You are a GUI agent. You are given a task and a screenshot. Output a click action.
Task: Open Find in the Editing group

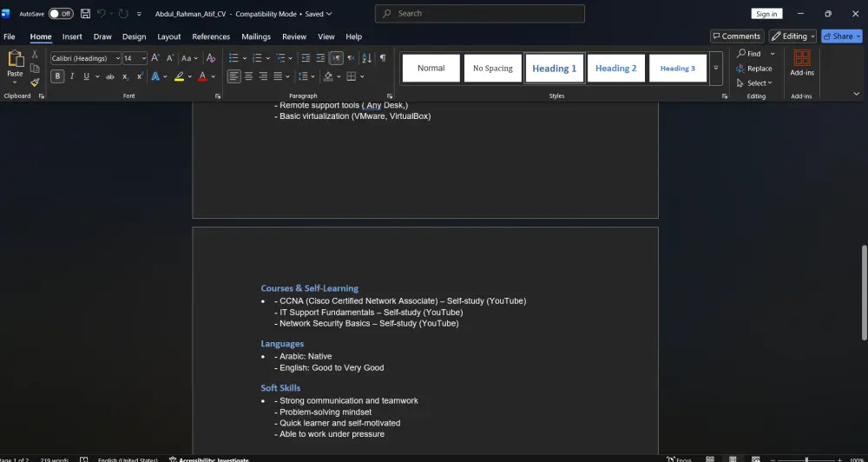748,54
